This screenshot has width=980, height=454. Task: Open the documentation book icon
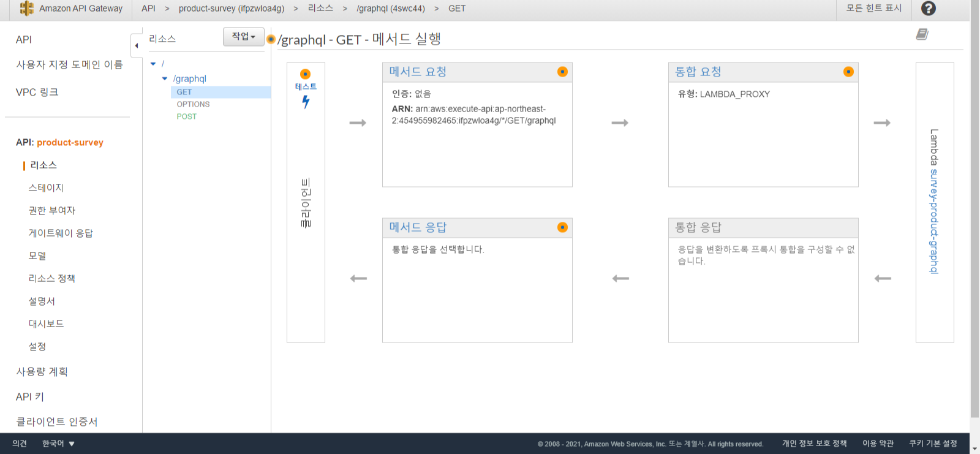(922, 34)
